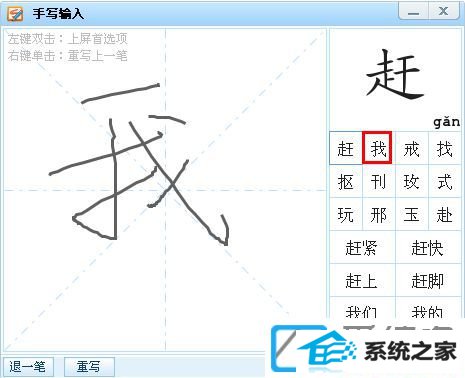Screen dimensions: 465x378
Task: Click the 重写 rewrite button
Action: 89,367
